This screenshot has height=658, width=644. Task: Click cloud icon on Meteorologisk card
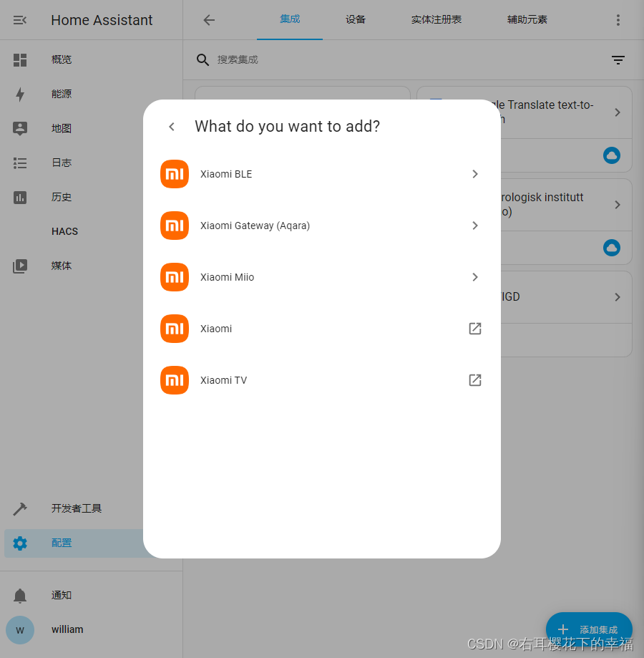(611, 248)
